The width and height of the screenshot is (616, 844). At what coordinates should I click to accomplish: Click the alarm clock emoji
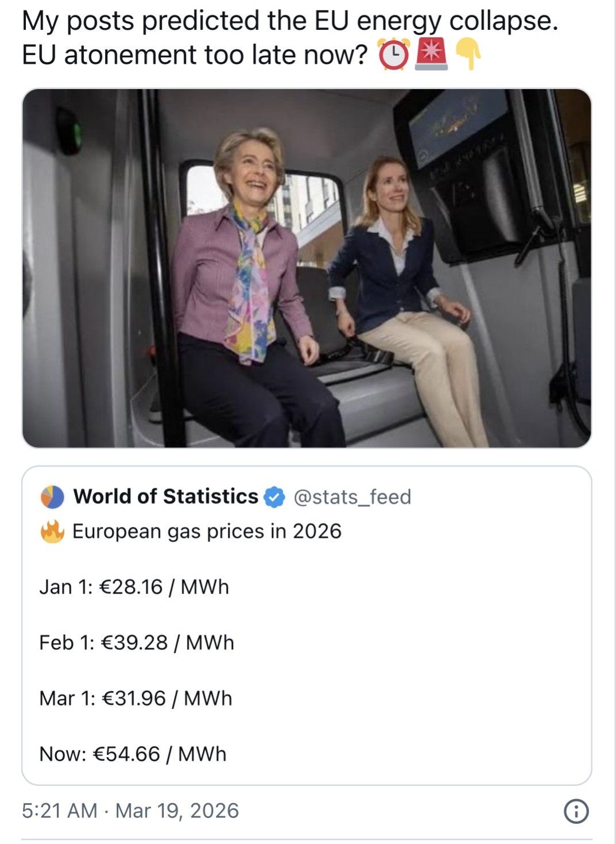[393, 55]
